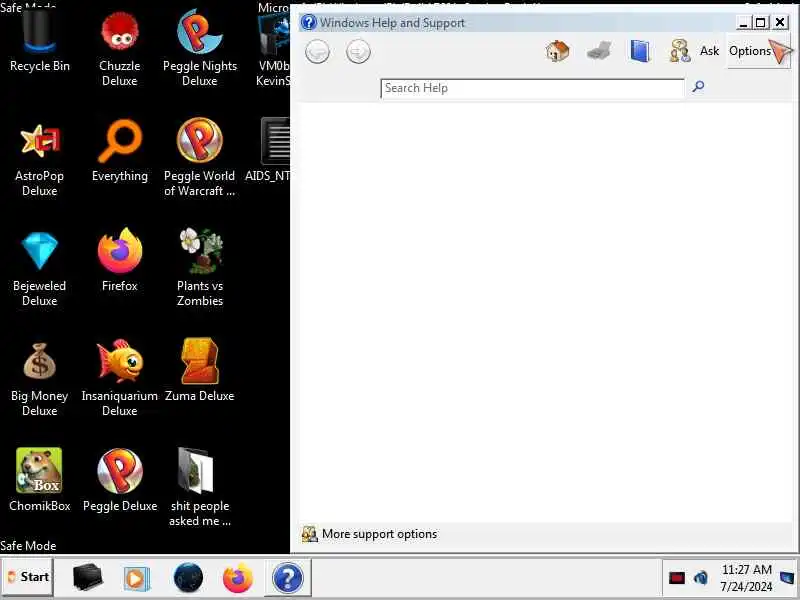Select Zuma Deluxe desktop shortcut
This screenshot has height=600, width=800.
pos(199,370)
